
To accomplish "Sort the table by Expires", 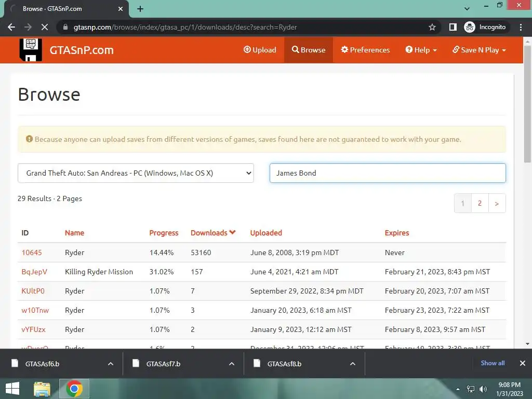I will click(396, 233).
